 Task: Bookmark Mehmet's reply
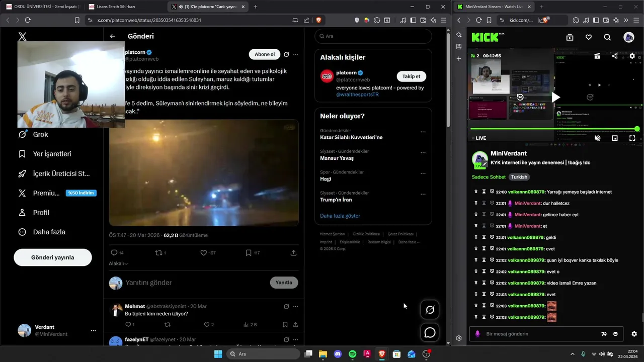285,325
